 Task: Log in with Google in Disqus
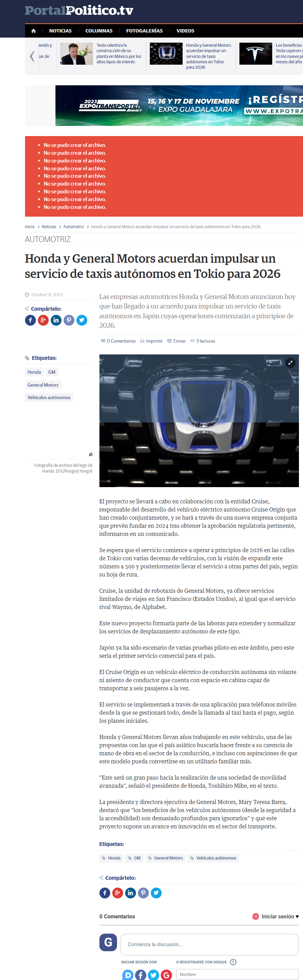(x=166, y=975)
